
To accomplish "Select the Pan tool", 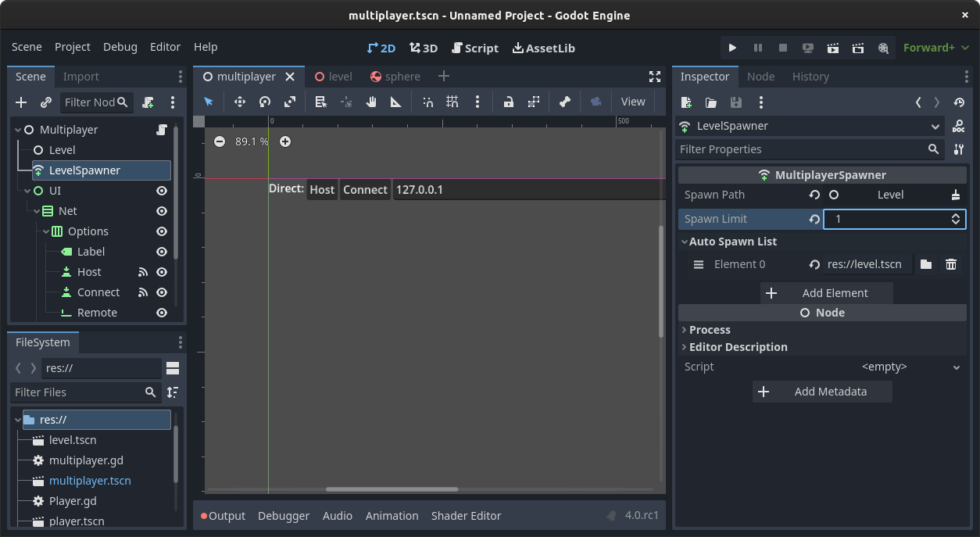I will pyautogui.click(x=370, y=102).
